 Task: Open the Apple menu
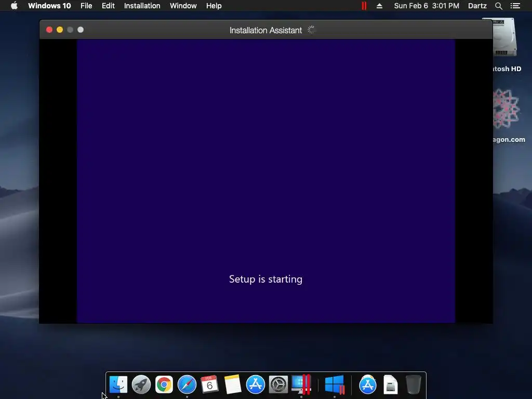[14, 6]
